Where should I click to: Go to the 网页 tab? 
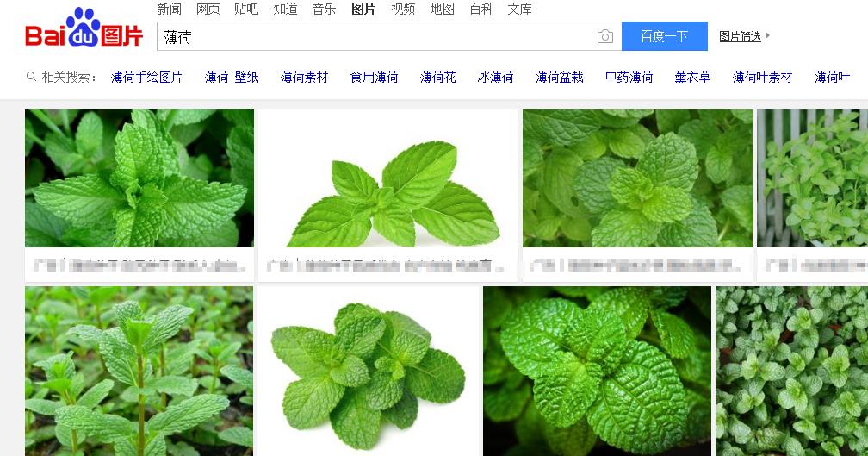click(208, 9)
